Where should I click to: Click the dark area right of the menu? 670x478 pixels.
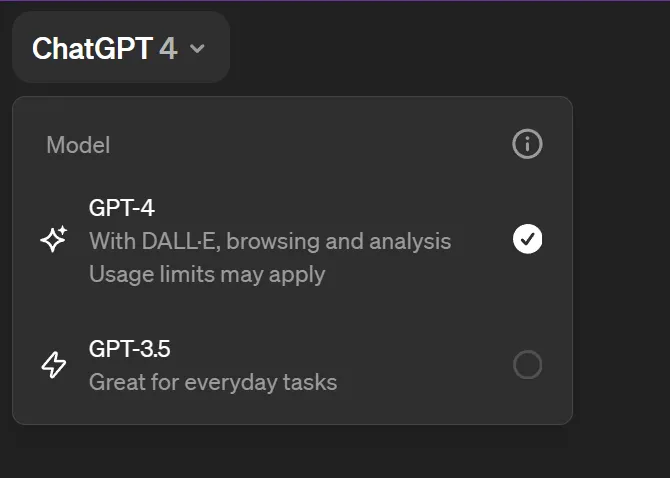tap(620, 260)
